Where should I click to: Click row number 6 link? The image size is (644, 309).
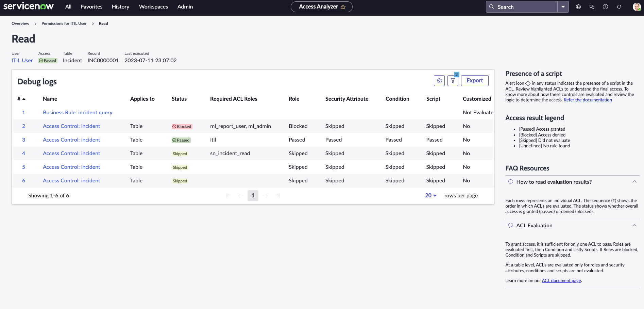(x=23, y=181)
